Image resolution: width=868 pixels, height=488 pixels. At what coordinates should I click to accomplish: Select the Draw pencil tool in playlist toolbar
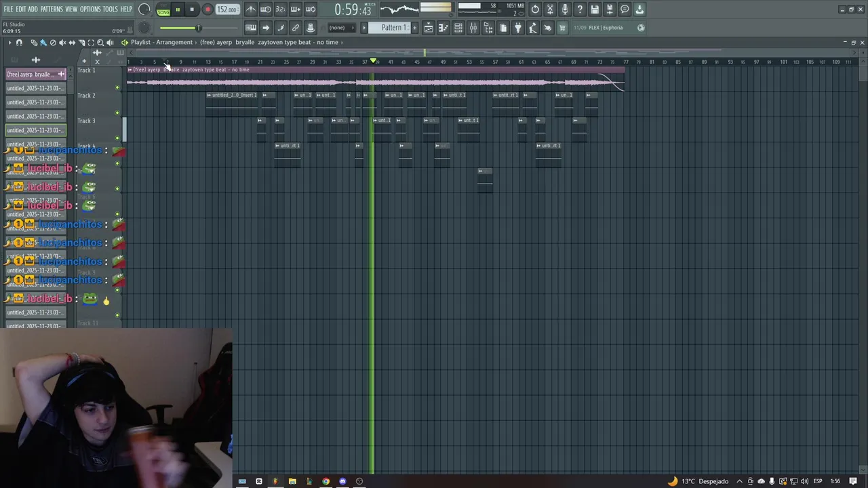pos(34,43)
